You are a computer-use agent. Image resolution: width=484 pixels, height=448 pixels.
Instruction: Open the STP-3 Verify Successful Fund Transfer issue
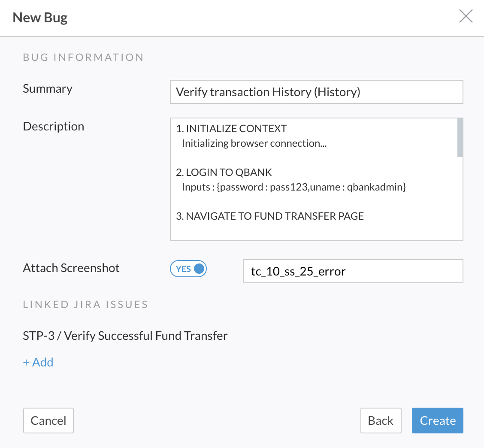(x=125, y=336)
